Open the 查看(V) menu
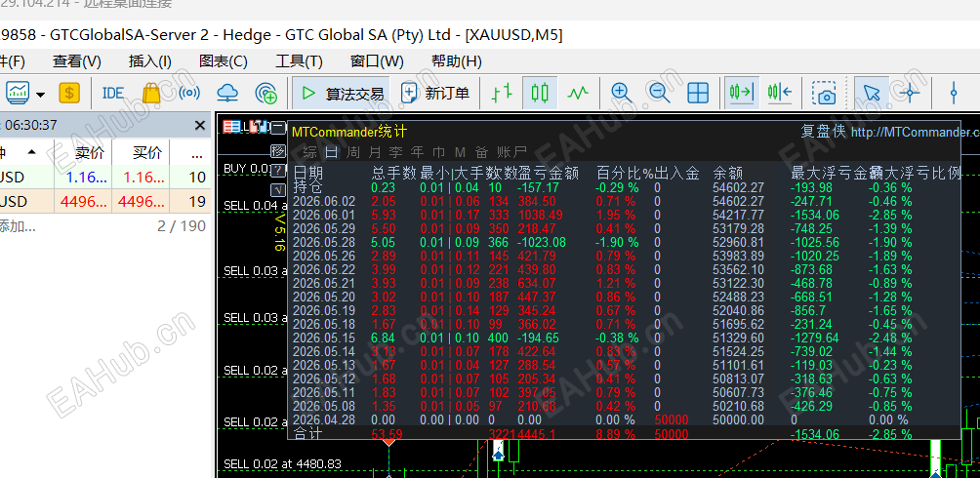 [x=77, y=61]
